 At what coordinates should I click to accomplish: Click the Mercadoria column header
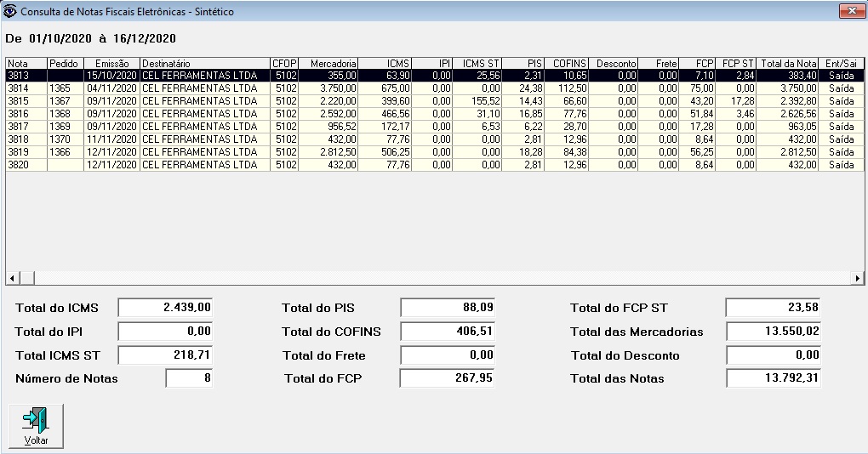328,64
